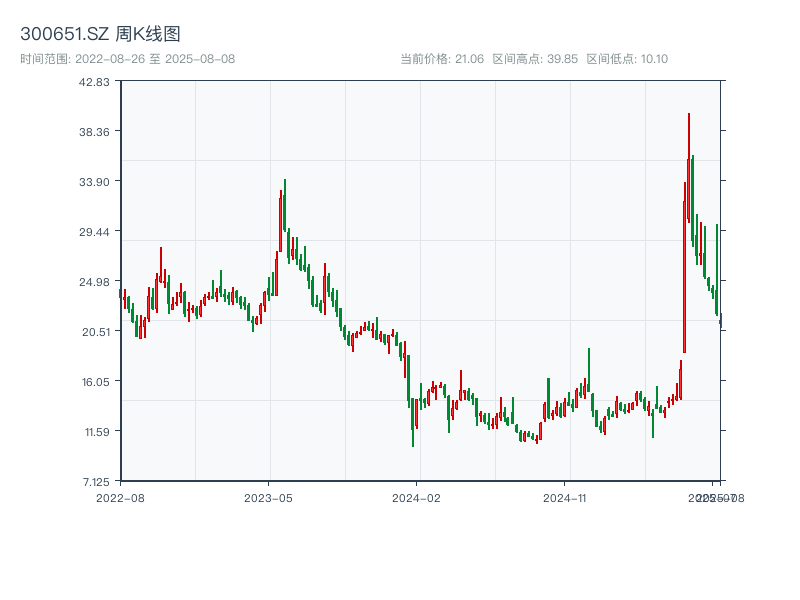Click the x-axis label 2022-08
800x600 pixels.
click(x=120, y=498)
